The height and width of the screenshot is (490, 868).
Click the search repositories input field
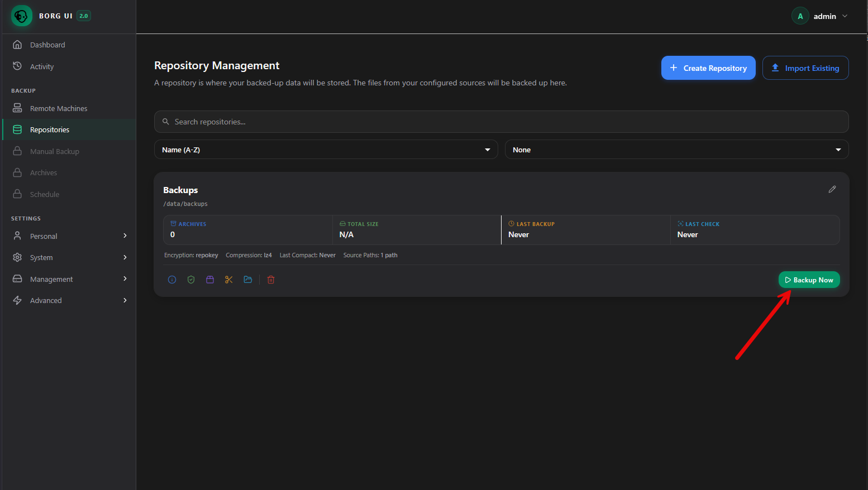click(x=501, y=121)
